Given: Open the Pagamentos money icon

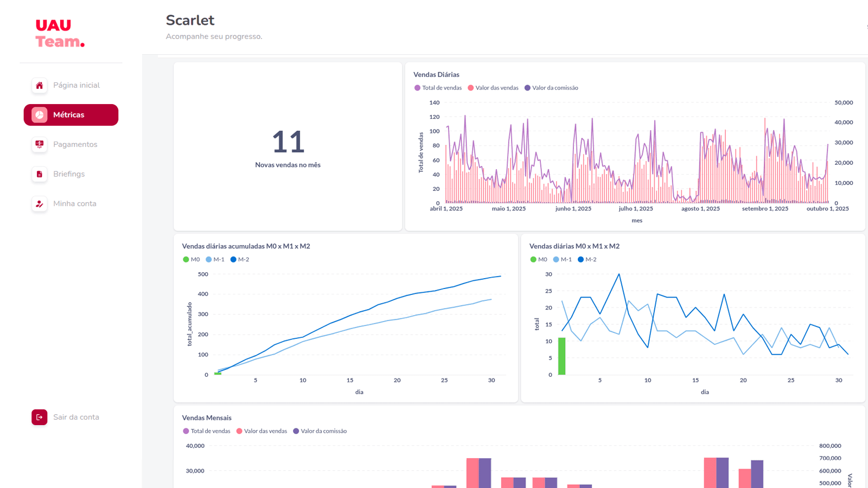Looking at the screenshot, I should 39,144.
